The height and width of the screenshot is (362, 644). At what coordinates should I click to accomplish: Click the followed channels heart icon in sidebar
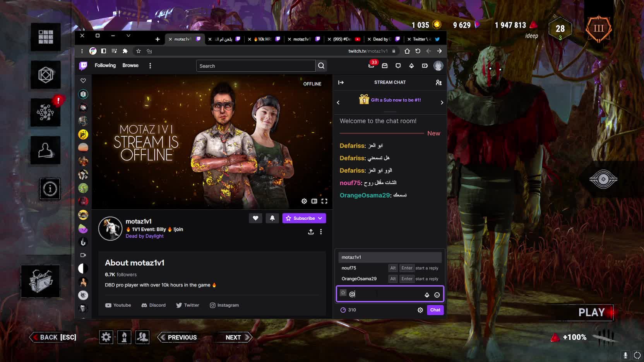(83, 80)
